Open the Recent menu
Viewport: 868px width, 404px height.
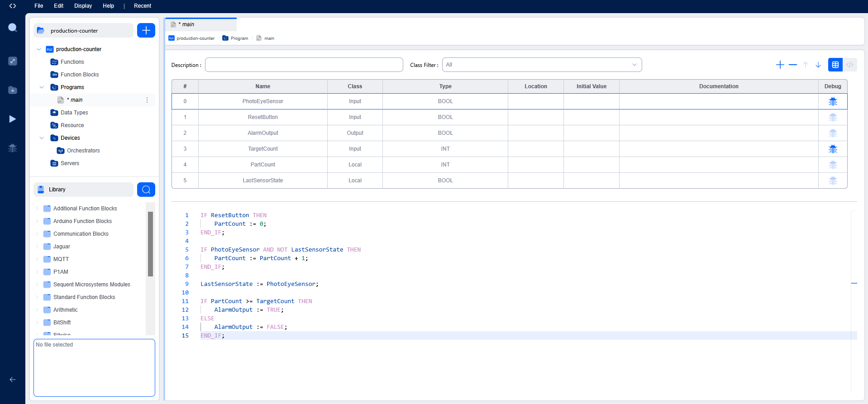(x=143, y=6)
